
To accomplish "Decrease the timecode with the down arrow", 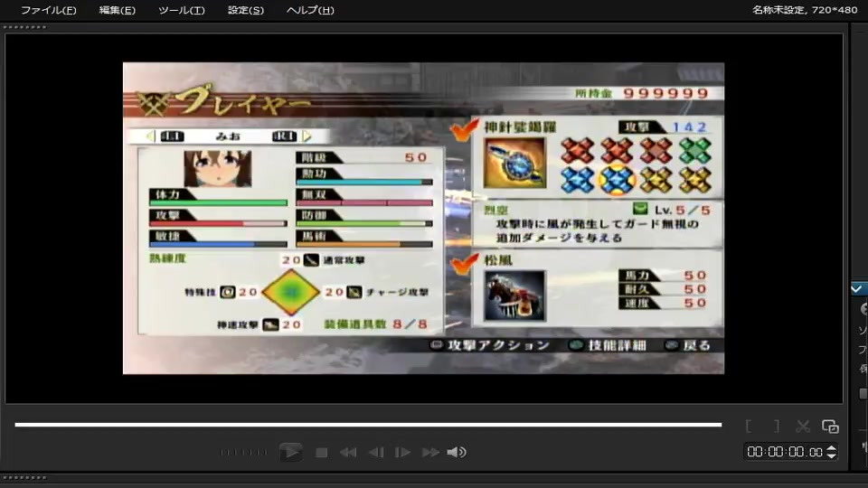I will pyautogui.click(x=832, y=455).
